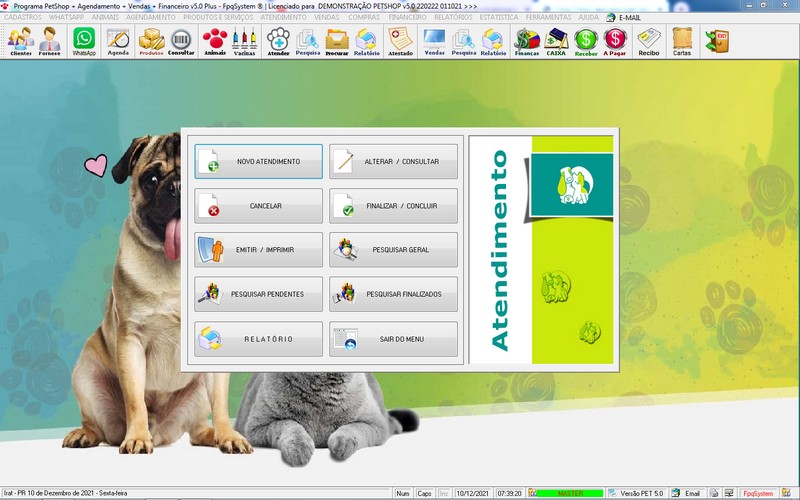This screenshot has width=800, height=500.
Task: Click the Relatório printer icon beside Finanças
Action: coord(493,42)
